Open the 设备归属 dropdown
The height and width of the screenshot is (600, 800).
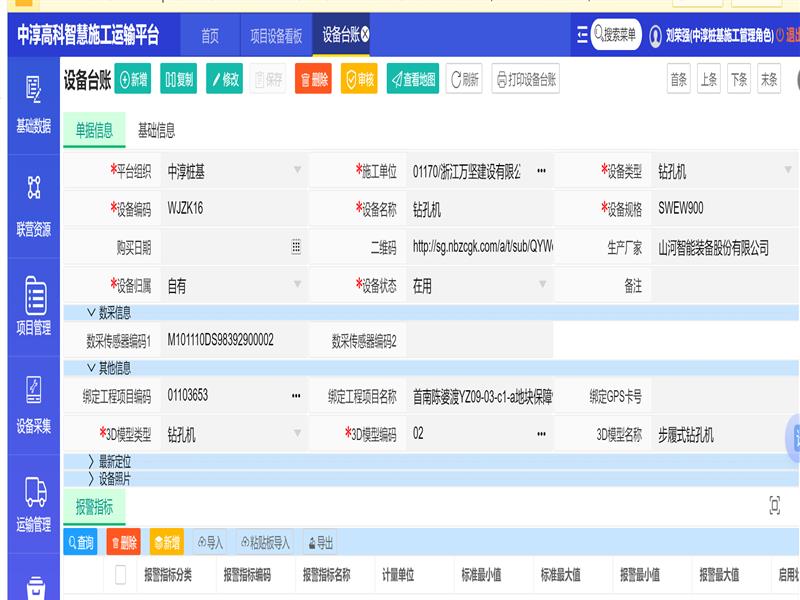(296, 286)
